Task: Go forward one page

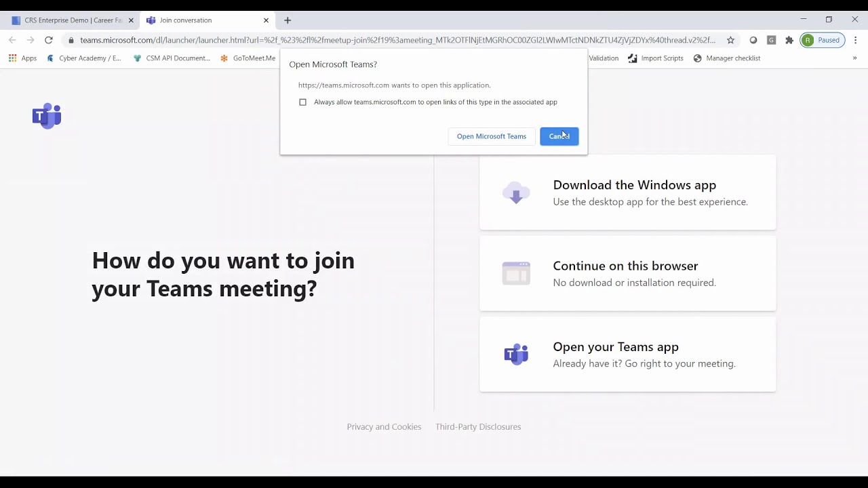Action: click(31, 40)
